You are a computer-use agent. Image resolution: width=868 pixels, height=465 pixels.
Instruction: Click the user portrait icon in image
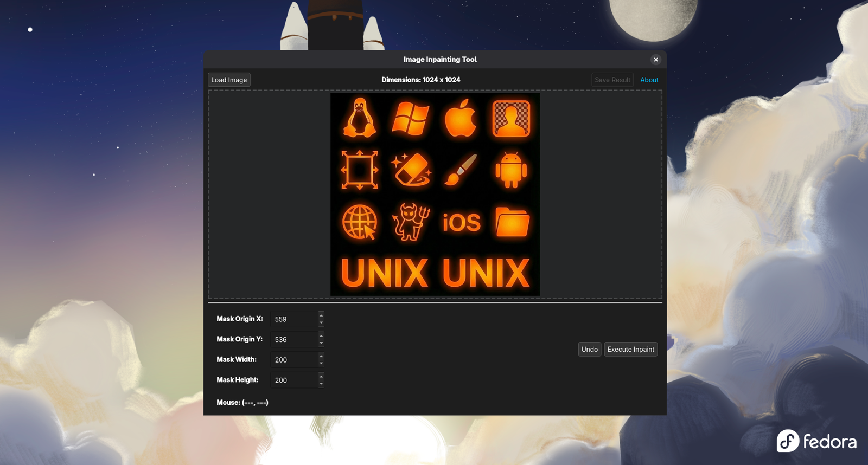(x=511, y=118)
